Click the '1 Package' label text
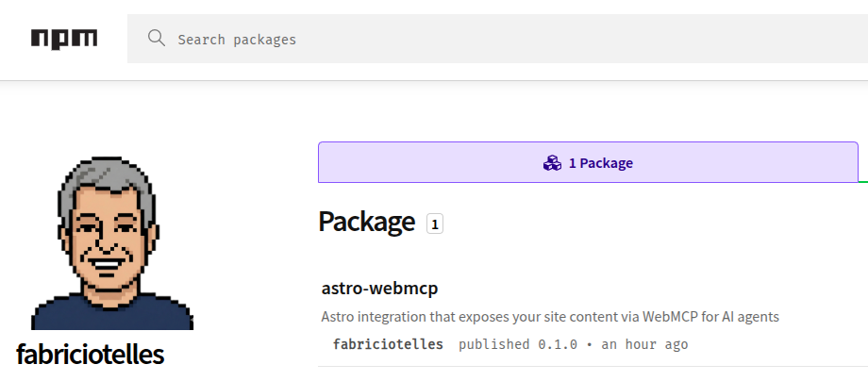 (x=601, y=163)
